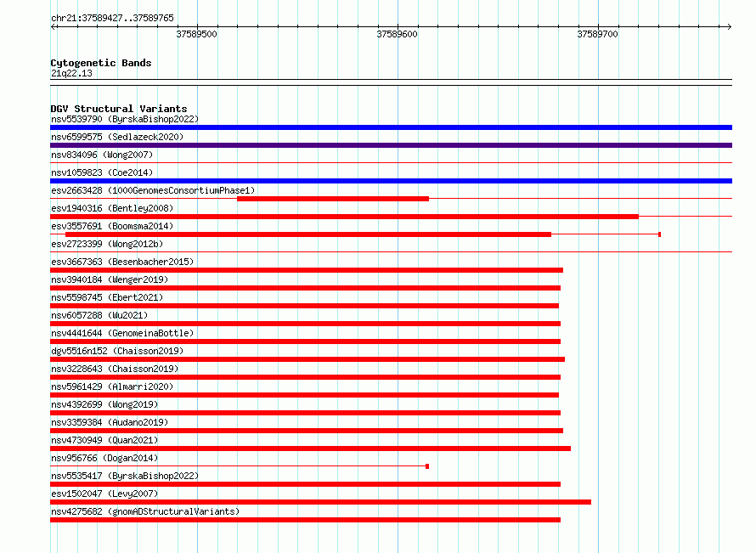Image resolution: width=756 pixels, height=553 pixels.
Task: Click the nsv4275682 red variant bar
Action: [x=305, y=520]
